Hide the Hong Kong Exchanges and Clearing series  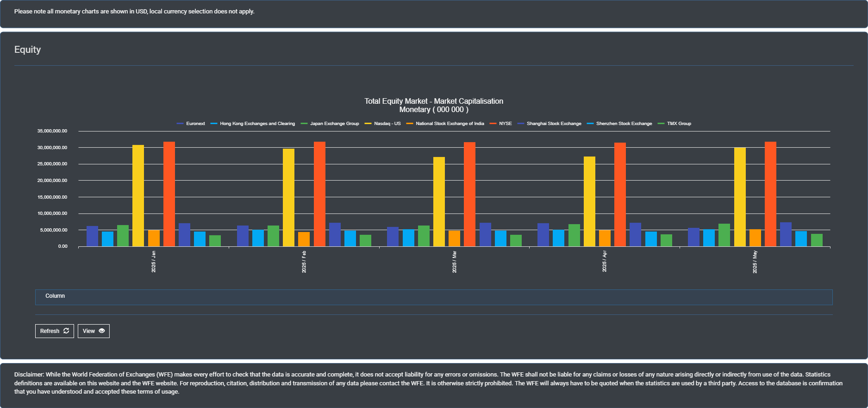[x=257, y=124]
